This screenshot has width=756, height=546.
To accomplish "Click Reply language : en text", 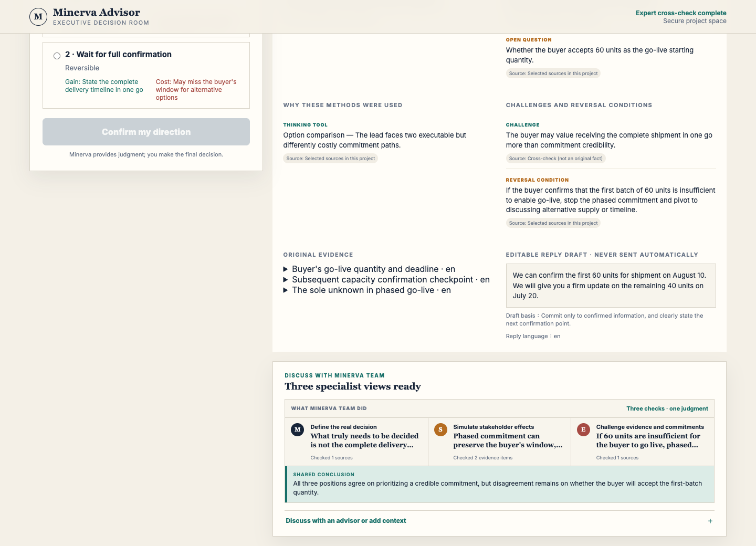I will pos(533,337).
